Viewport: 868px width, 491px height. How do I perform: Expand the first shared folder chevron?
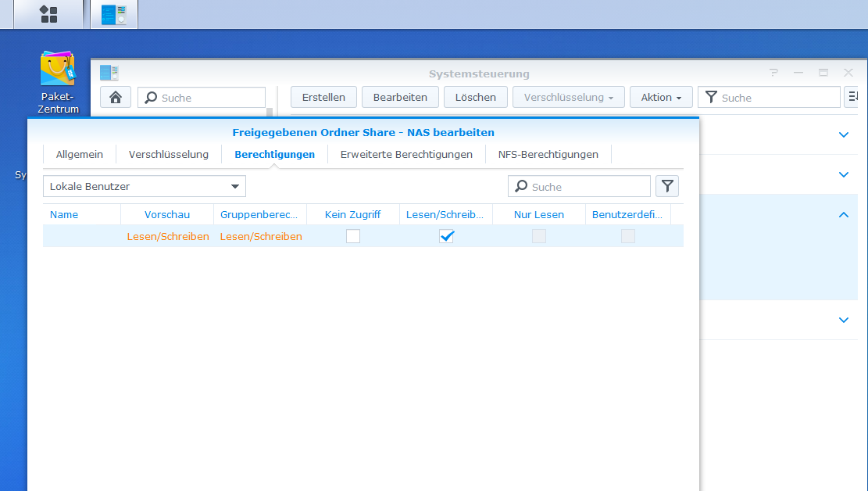844,134
